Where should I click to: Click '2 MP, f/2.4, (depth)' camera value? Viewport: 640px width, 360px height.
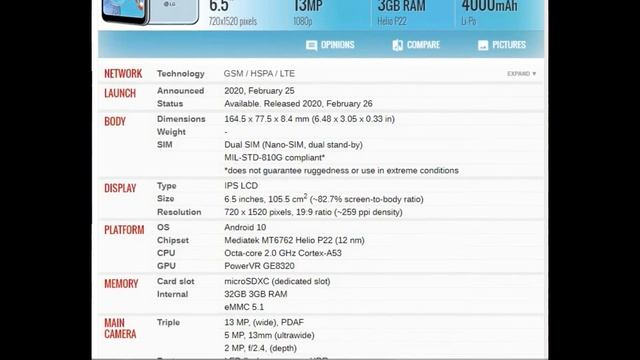[x=260, y=348]
